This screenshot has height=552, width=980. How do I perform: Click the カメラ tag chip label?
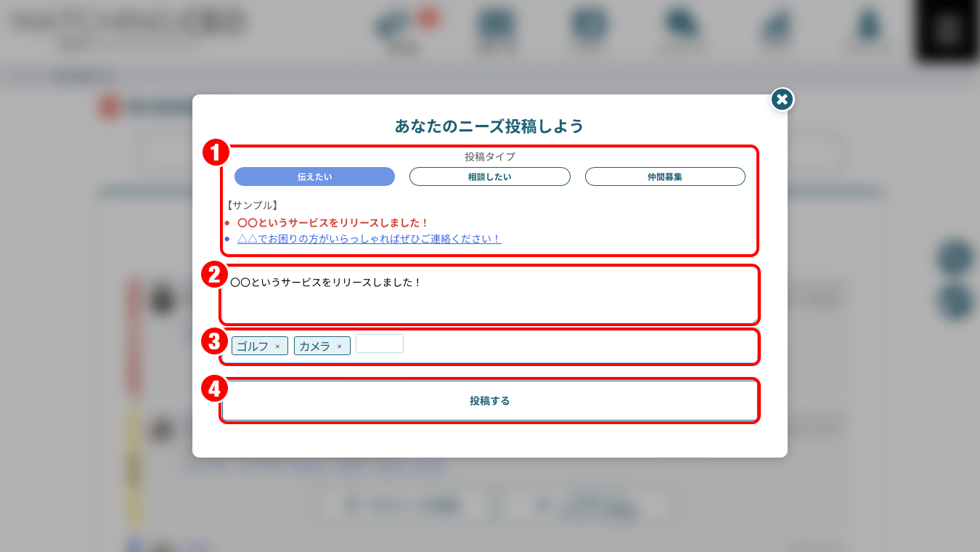coord(314,346)
